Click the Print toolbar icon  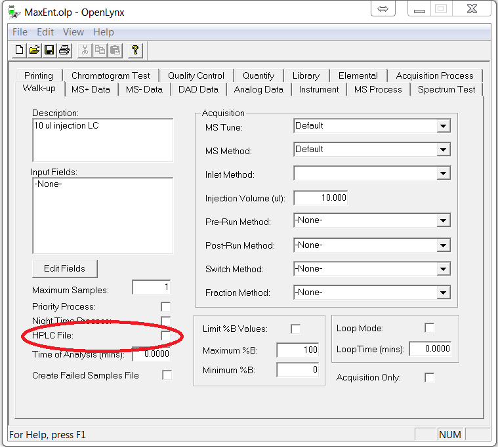pos(64,50)
